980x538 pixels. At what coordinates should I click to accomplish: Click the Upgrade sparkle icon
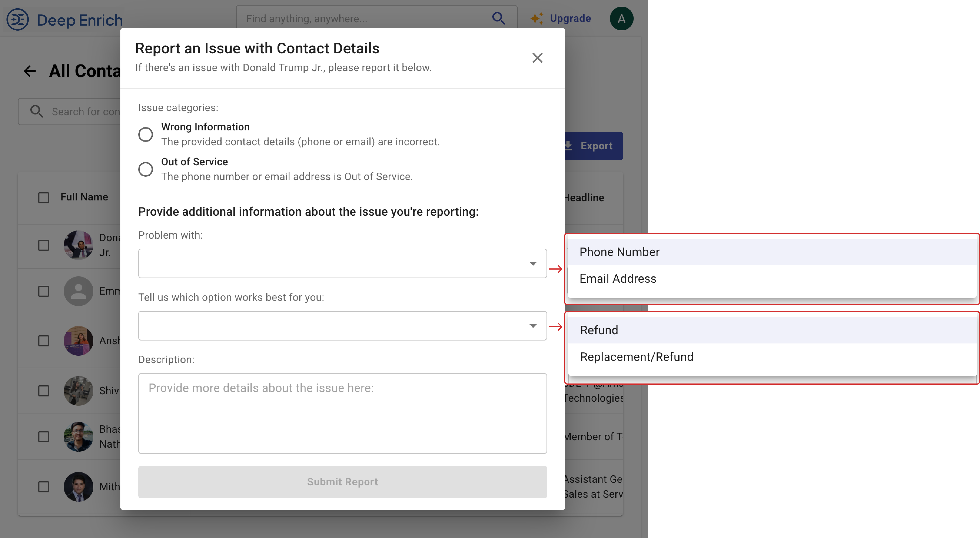pos(537,19)
